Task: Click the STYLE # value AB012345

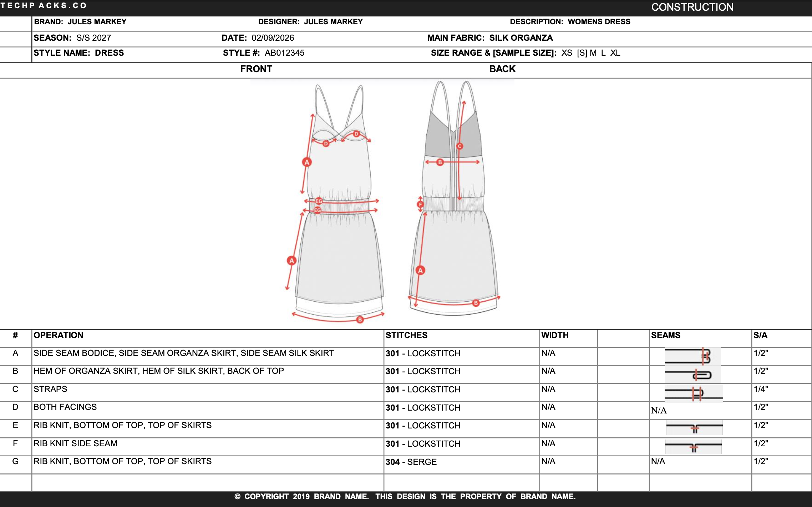Action: [x=284, y=53]
